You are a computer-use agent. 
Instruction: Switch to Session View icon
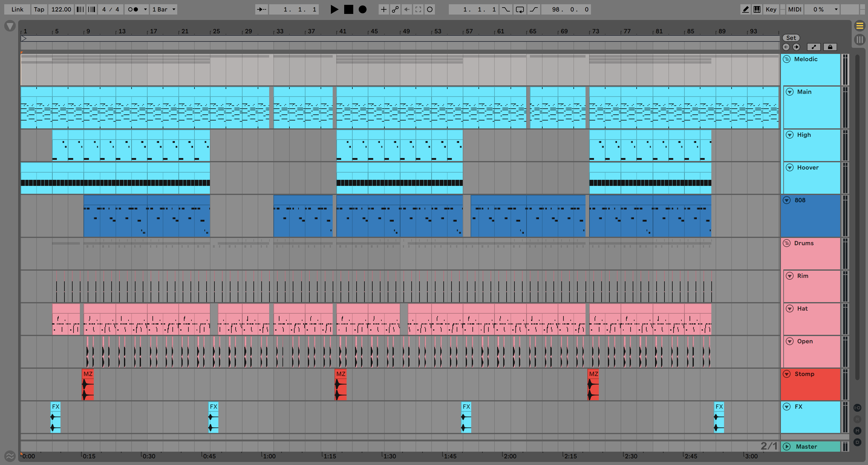coord(860,40)
